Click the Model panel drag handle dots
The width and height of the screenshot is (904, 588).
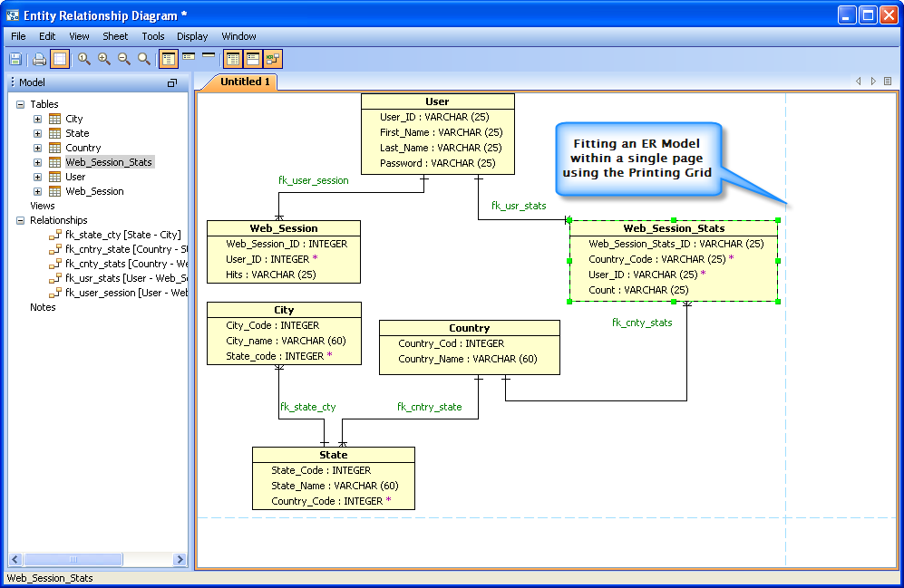point(13,82)
